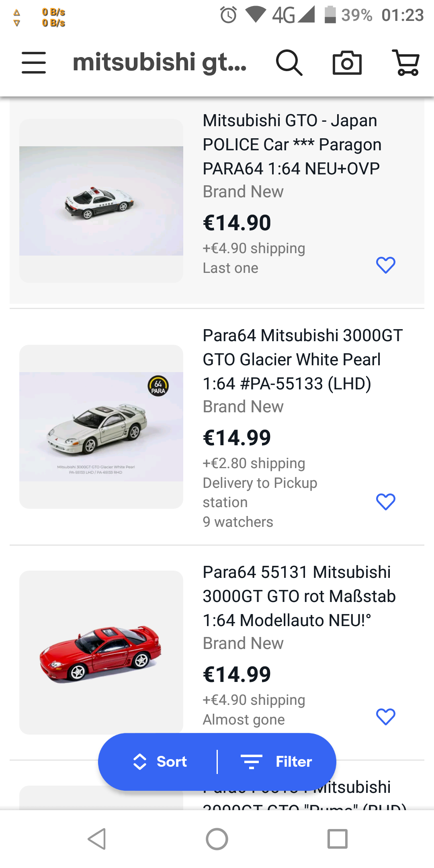
Task: Tap the mitsubishi gt... search query title
Action: (160, 63)
